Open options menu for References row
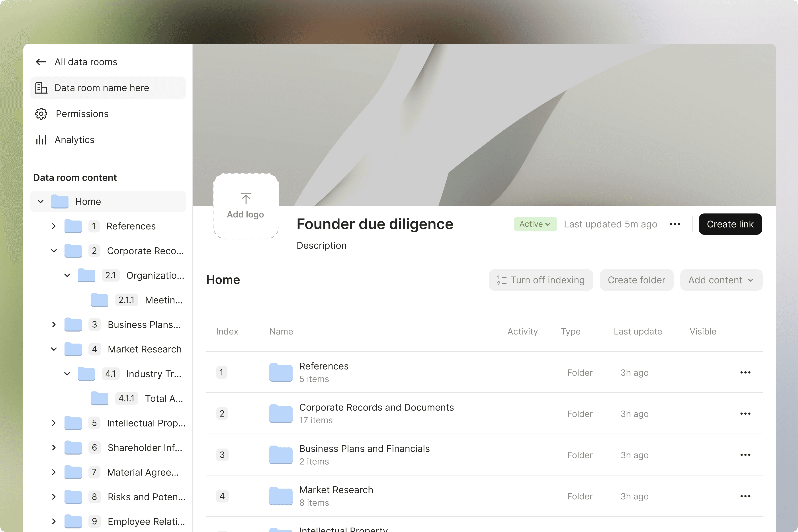798x532 pixels. coord(745,372)
